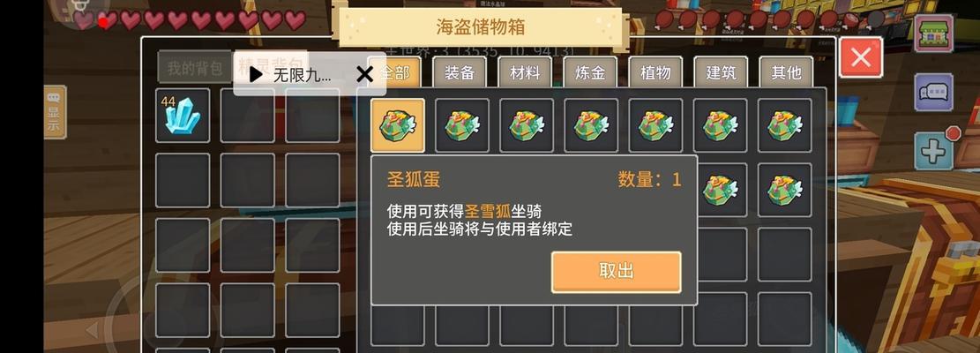Close the pirate chest with red X

click(x=861, y=57)
